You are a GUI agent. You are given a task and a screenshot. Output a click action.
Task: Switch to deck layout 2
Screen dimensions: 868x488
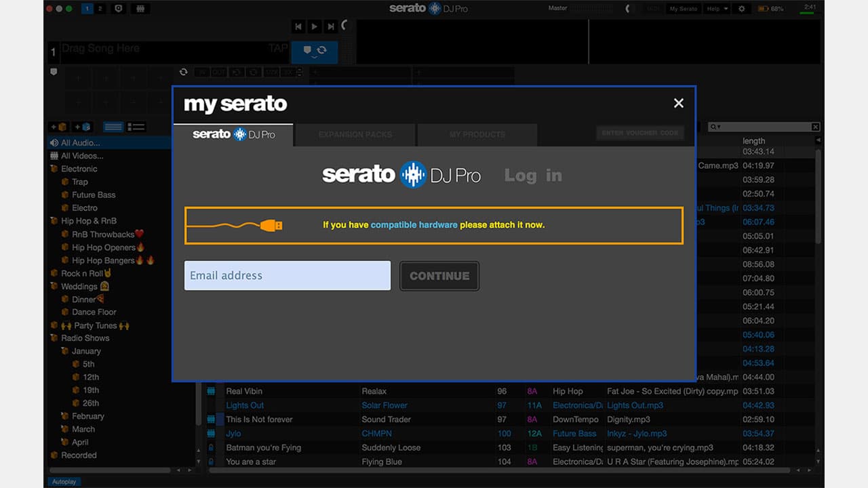click(100, 9)
